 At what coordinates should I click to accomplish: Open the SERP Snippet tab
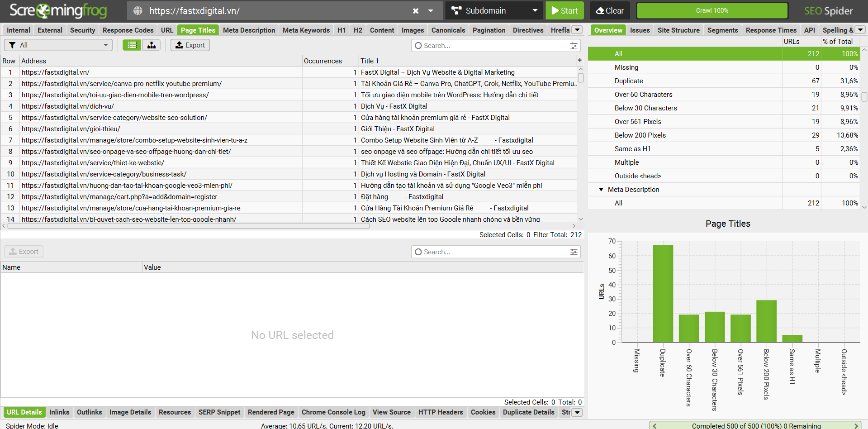219,412
